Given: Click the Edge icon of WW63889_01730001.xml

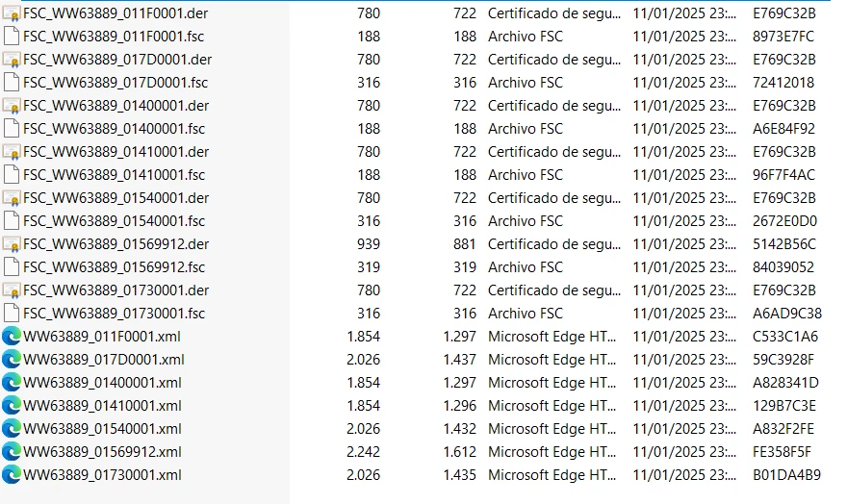Looking at the screenshot, I should click(x=12, y=475).
